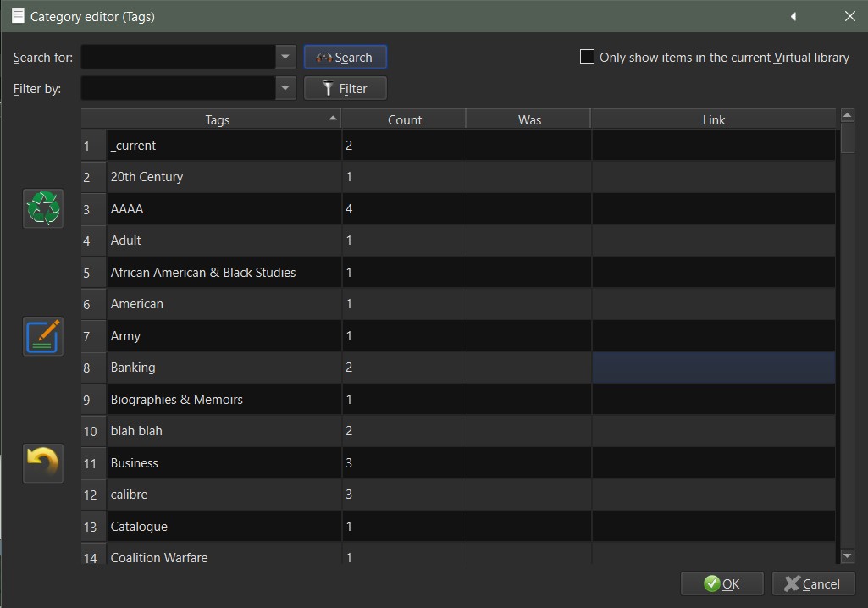The image size is (868, 608).
Task: Click the rename item pencil icon
Action: (43, 337)
